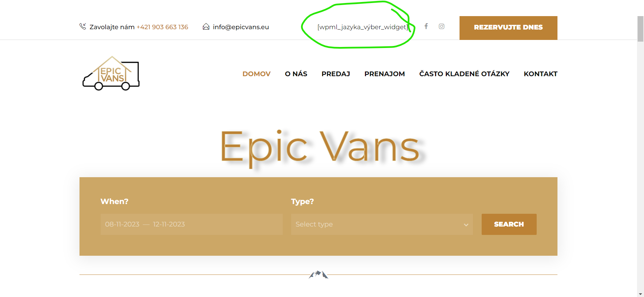Image resolution: width=644 pixels, height=297 pixels.
Task: Click the scrollbar down arrow
Action: coord(640,294)
